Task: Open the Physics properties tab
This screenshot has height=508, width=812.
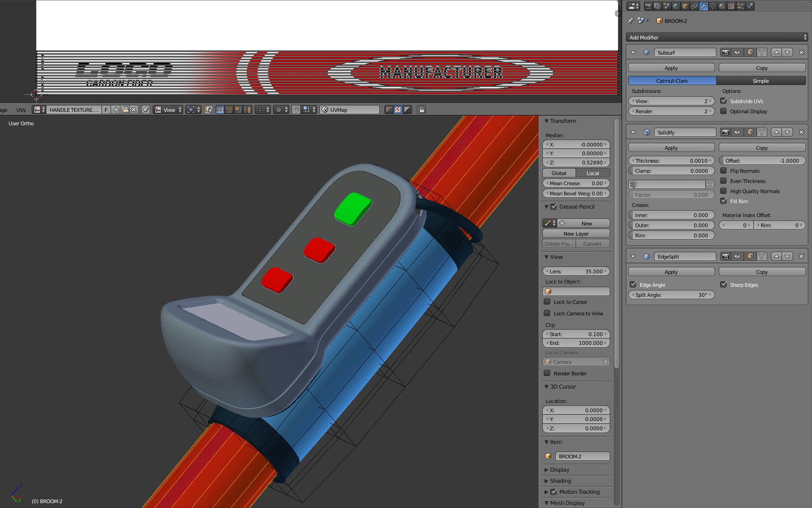Action: tap(750, 6)
